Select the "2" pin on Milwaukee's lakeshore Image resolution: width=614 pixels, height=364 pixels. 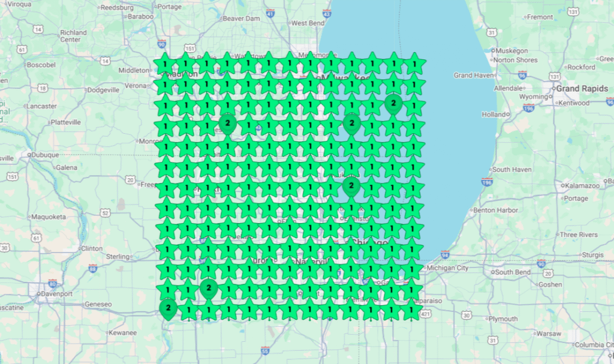tap(351, 123)
